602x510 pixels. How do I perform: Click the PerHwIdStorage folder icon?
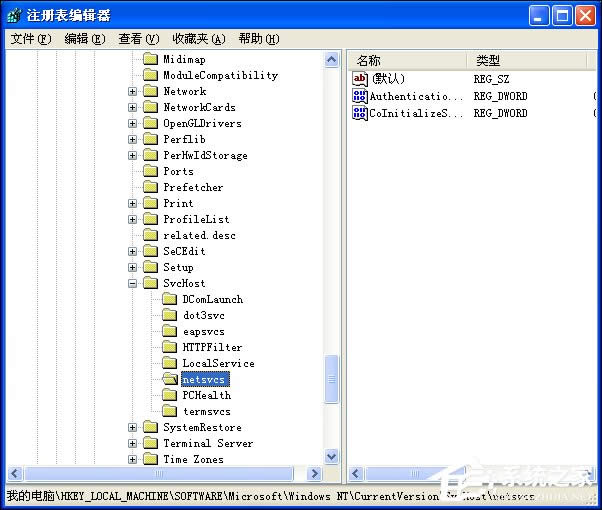coord(150,156)
